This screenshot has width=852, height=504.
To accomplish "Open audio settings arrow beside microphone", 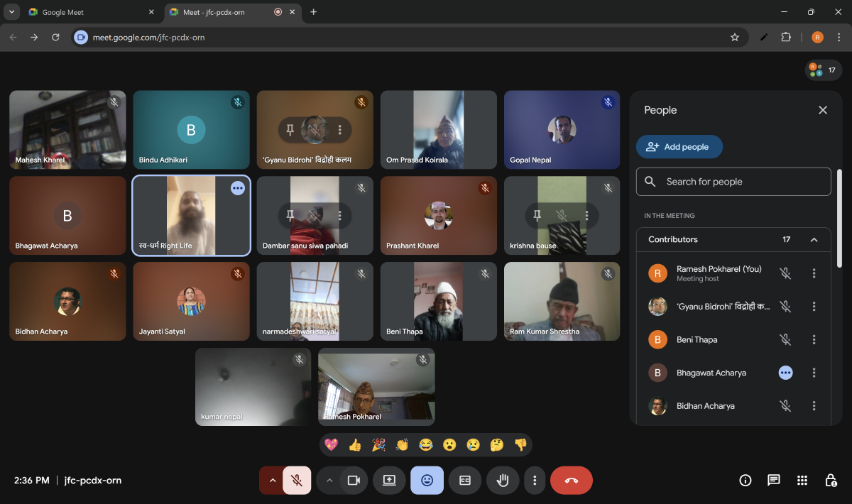I will click(x=272, y=481).
